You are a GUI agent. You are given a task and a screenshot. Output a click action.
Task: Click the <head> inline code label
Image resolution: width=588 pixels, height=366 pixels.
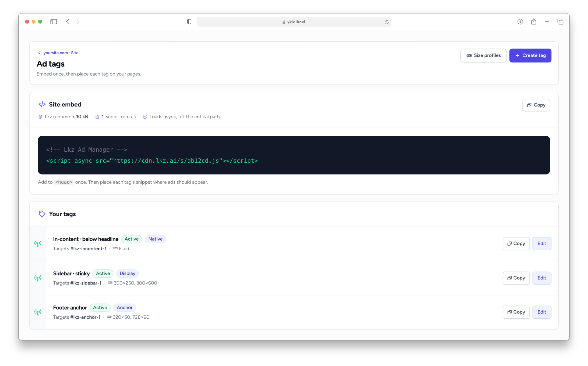point(64,182)
